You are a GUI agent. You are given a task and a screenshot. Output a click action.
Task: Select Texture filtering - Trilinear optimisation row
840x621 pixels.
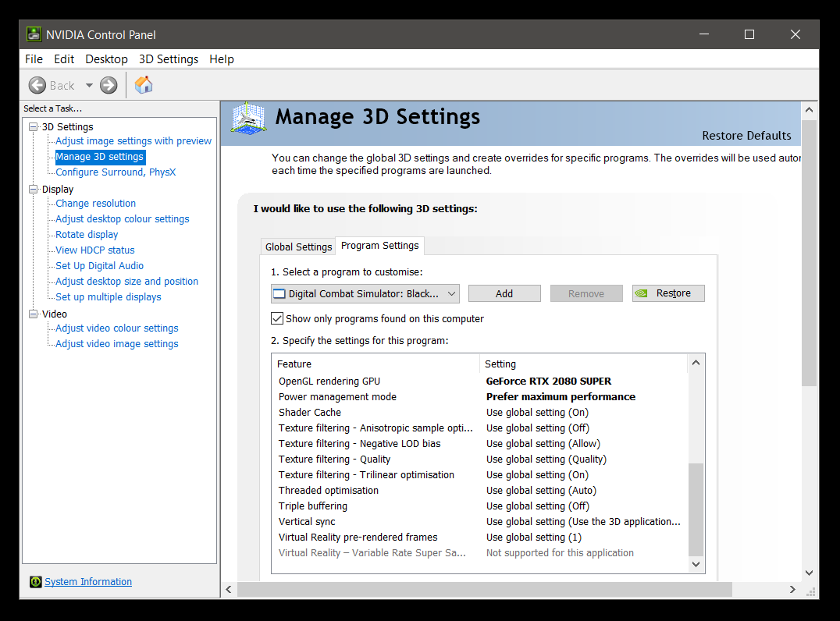(x=480, y=474)
